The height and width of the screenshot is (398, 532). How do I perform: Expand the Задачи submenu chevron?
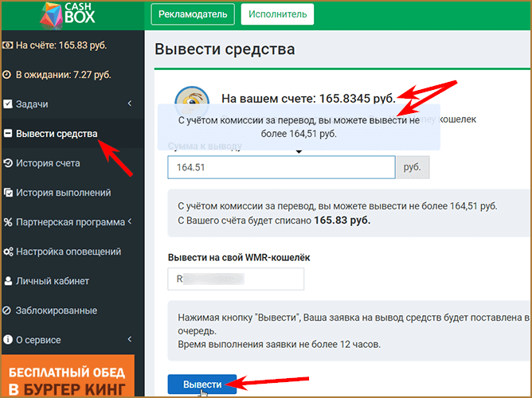(130, 103)
